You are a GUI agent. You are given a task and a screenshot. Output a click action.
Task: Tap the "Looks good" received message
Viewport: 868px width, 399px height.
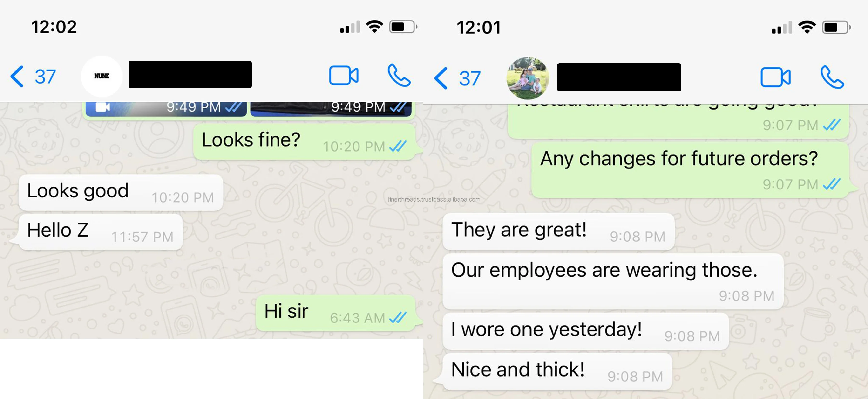pyautogui.click(x=121, y=193)
